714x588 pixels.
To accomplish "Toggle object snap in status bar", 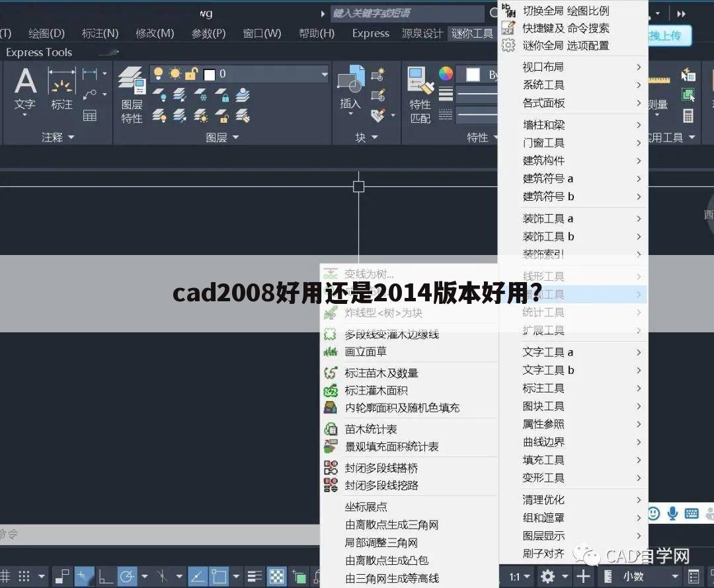I will pyautogui.click(x=219, y=576).
